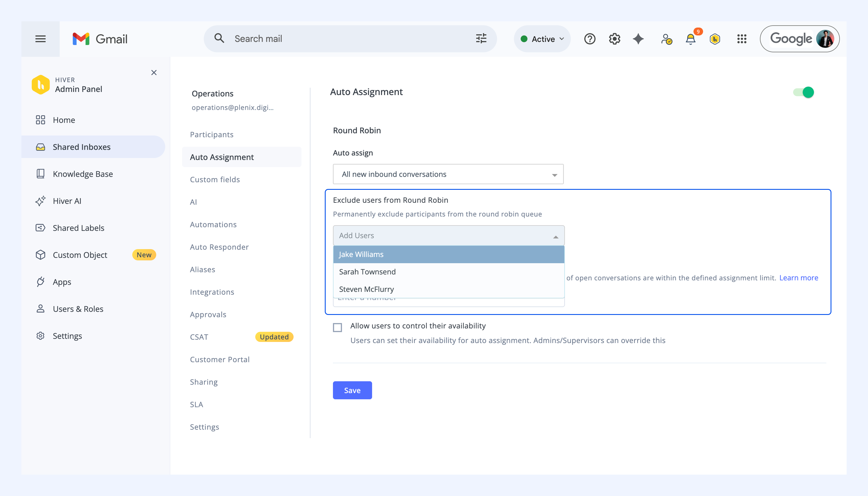Open the Gemini sparkle icon

[x=638, y=39]
